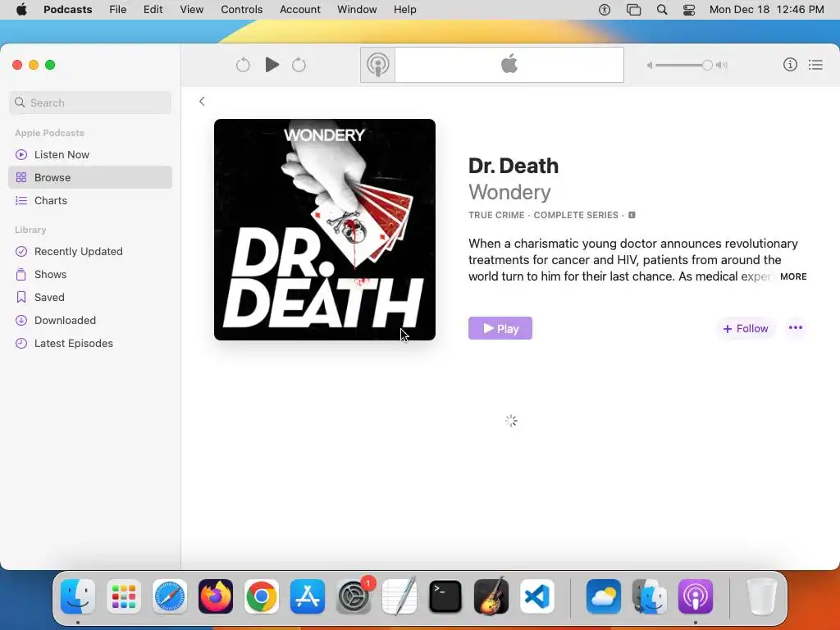Open Listen Now in sidebar
Image resolution: width=840 pixels, height=630 pixels.
point(90,154)
